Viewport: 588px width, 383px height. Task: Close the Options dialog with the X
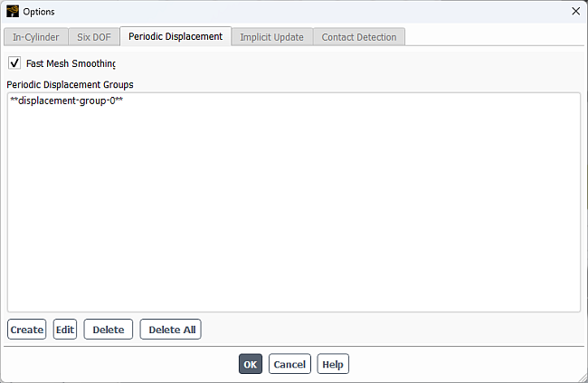click(575, 11)
